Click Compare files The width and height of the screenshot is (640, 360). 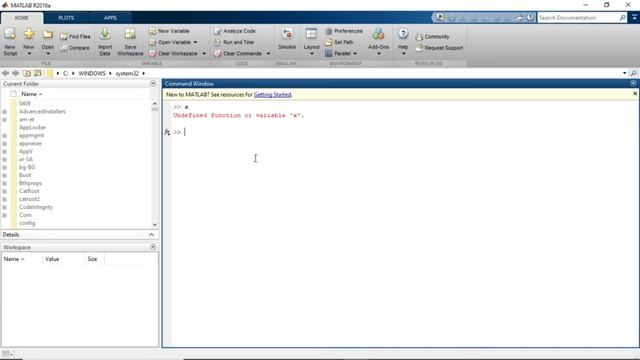point(75,48)
